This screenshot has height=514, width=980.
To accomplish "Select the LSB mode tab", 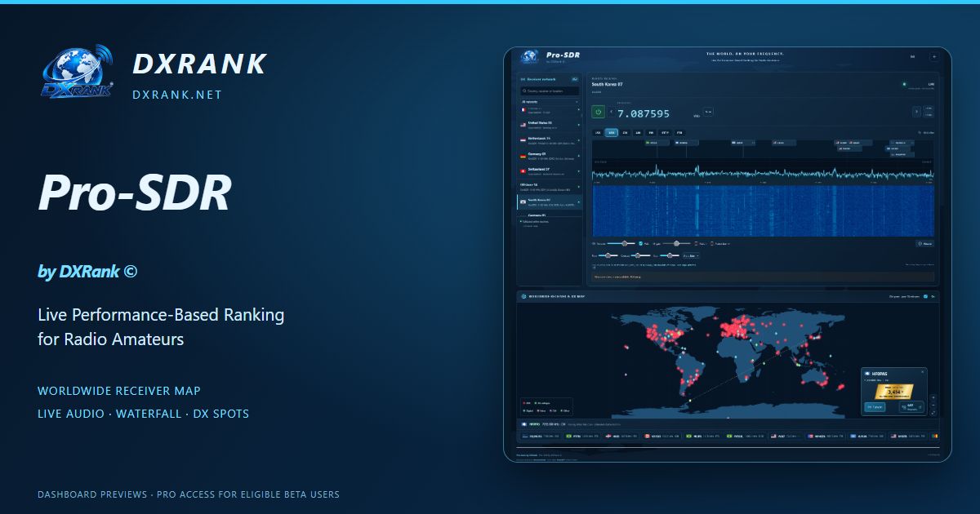I will pos(598,132).
